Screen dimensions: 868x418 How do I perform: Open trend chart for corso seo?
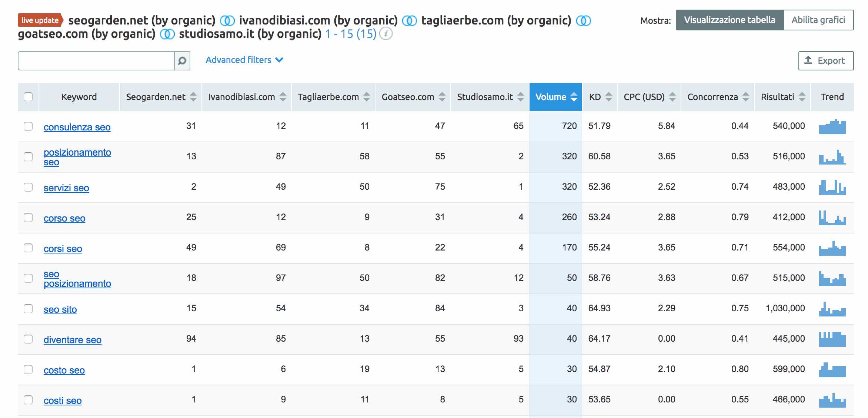[832, 218]
